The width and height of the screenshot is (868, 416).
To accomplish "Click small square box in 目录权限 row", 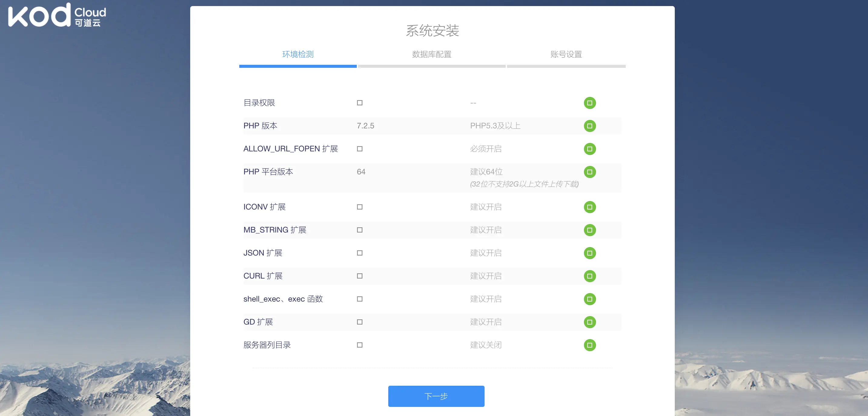I will click(x=359, y=103).
